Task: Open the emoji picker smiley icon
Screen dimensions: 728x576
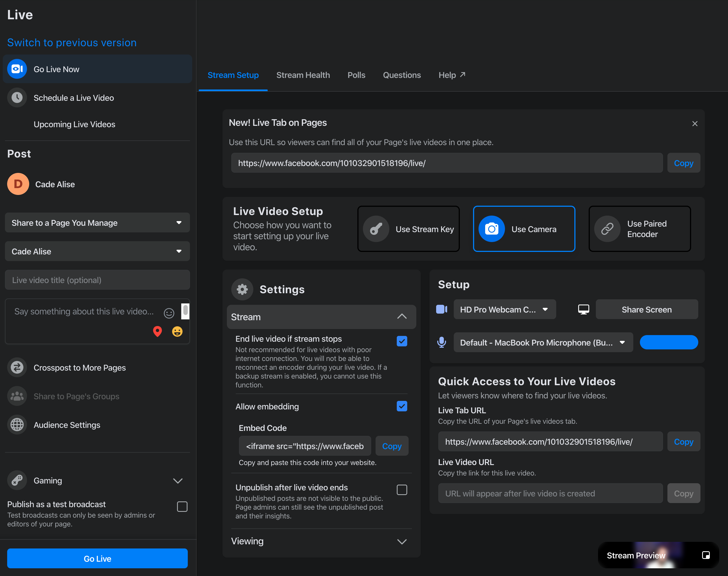Action: 169,313
